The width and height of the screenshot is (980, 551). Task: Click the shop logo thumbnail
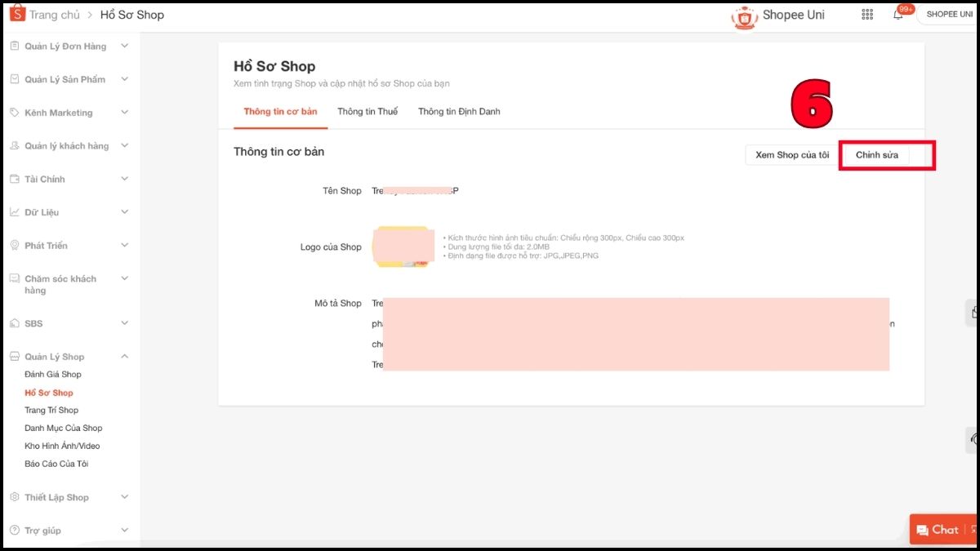[402, 247]
